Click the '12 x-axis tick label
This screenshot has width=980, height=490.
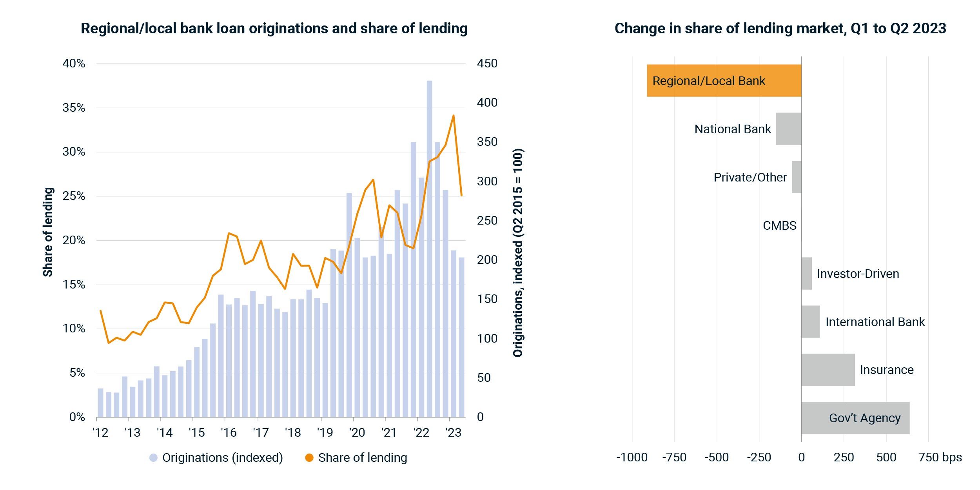[100, 433]
